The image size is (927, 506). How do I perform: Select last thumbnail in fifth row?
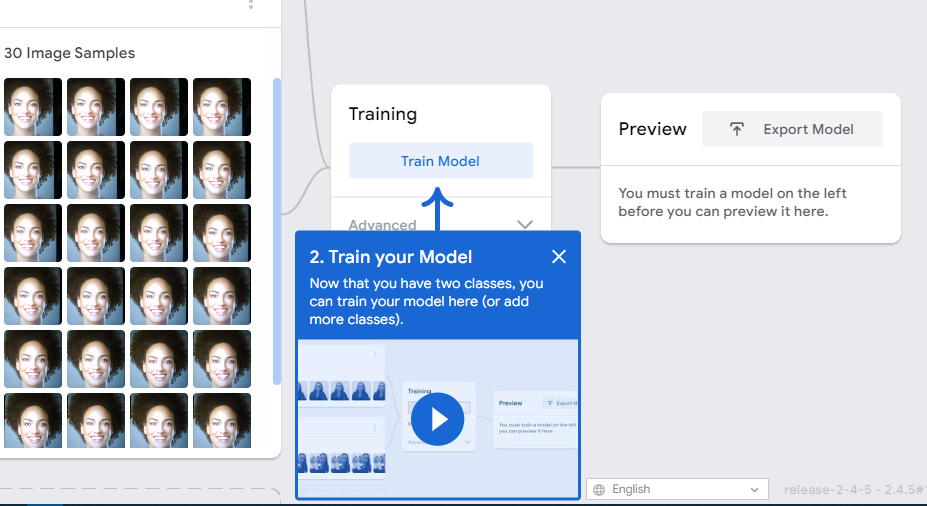click(222, 359)
